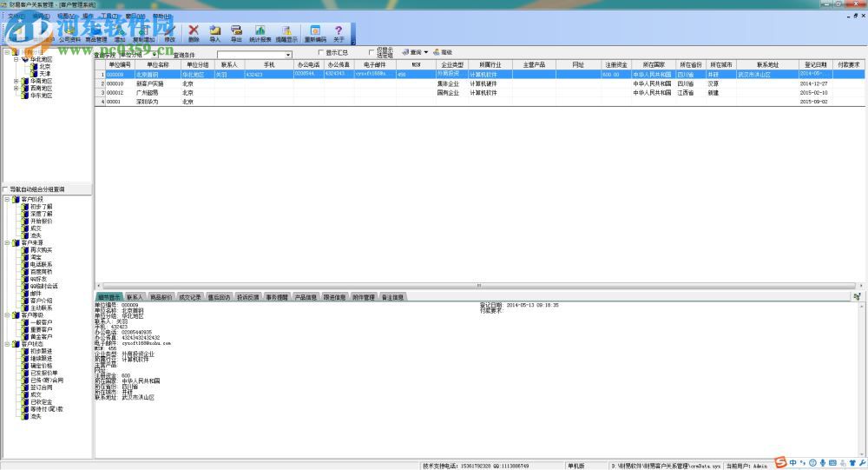868x470 pixels.
Task: Open the 查询字段 单位分组 dropdown
Action: tap(155, 55)
